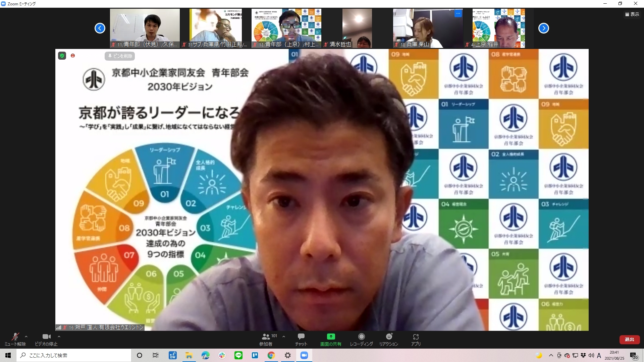Image resolution: width=644 pixels, height=362 pixels.
Task: Stop video with ビデオの停止 button
Action: 46,339
